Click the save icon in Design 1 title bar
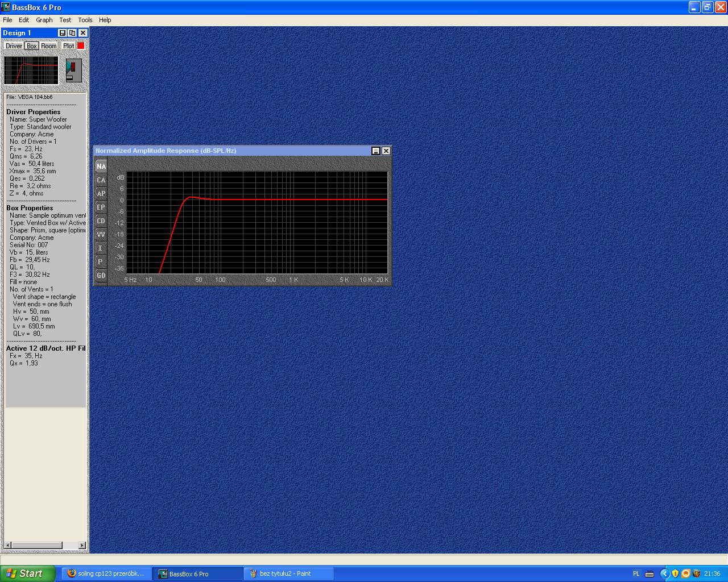The width and height of the screenshot is (728, 582). pos(63,33)
